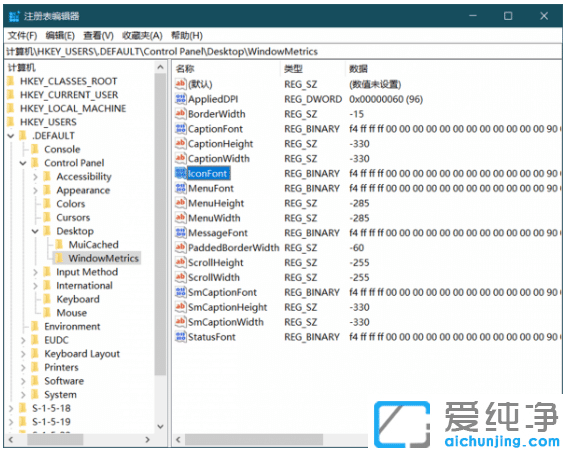This screenshot has height=454, width=568.
Task: Select the PaddedBorderWidth string value icon
Action: coord(180,247)
